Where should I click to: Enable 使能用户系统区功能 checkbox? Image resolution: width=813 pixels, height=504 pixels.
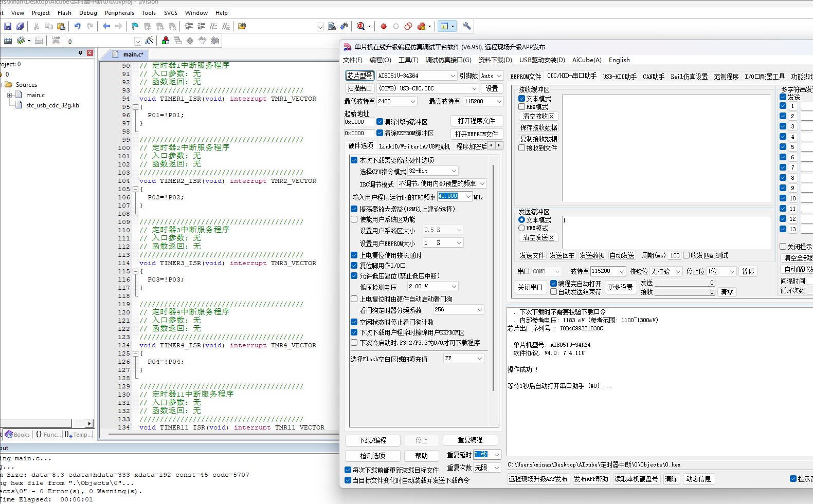354,219
